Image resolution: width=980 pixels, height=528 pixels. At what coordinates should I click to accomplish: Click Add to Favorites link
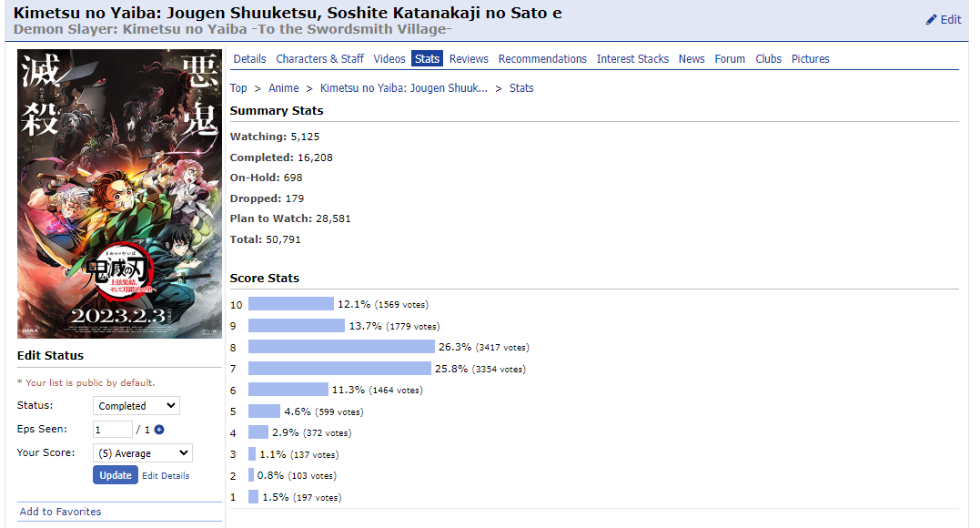click(61, 512)
